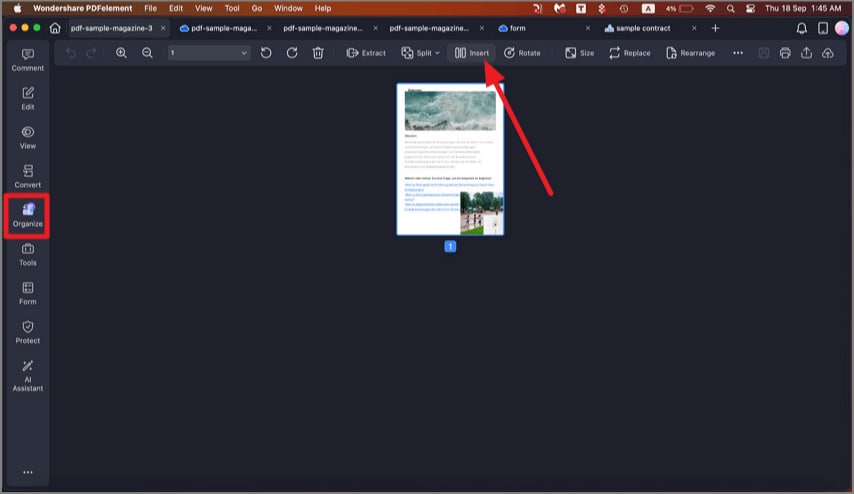Delete the selected page

[318, 53]
